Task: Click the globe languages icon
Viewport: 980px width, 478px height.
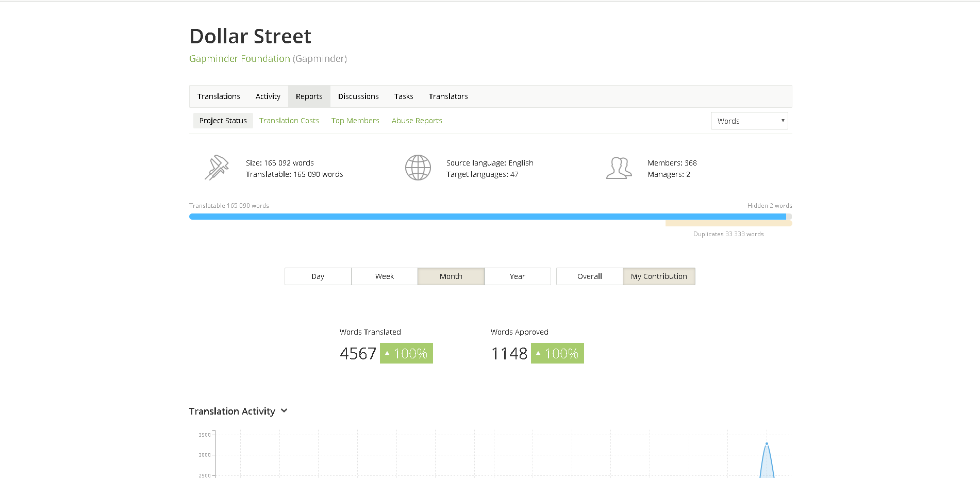Action: pyautogui.click(x=418, y=168)
